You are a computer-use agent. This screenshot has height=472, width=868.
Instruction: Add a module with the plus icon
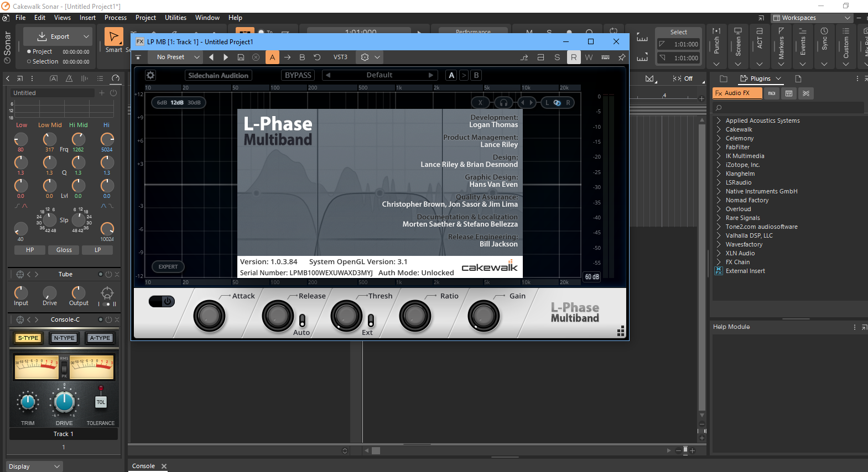tap(102, 93)
